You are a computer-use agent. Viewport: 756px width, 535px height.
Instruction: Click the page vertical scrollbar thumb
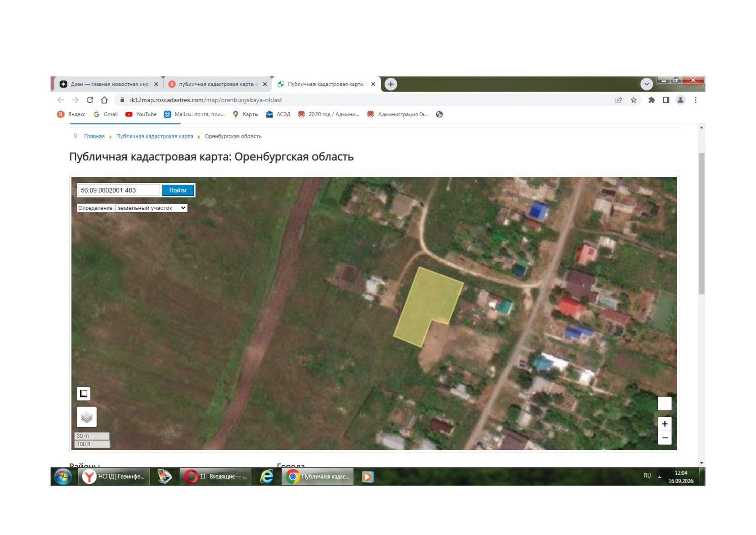(701, 223)
